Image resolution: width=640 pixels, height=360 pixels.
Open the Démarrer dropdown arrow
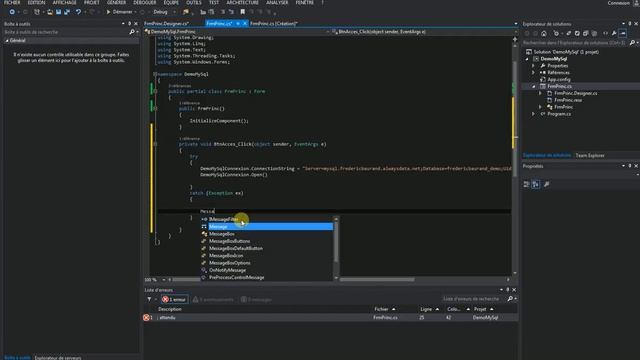[135, 12]
